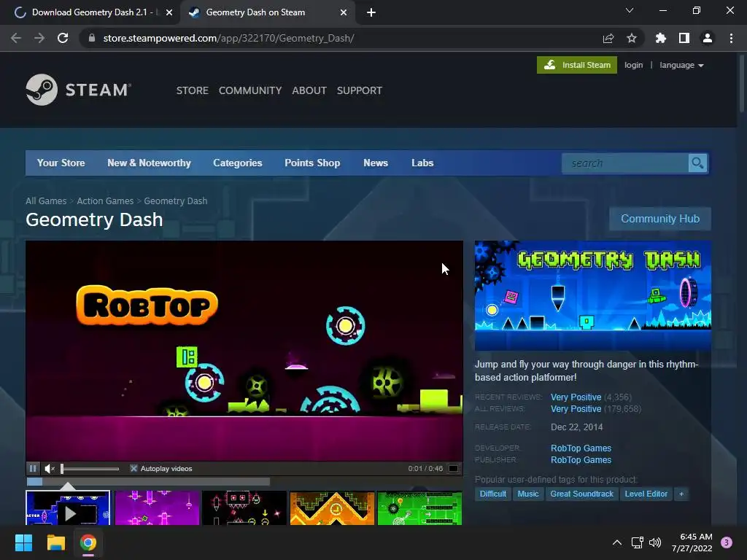Viewport: 747px width, 560px height.
Task: Close the Download Geometry Dash 2.1 tab
Action: click(169, 13)
